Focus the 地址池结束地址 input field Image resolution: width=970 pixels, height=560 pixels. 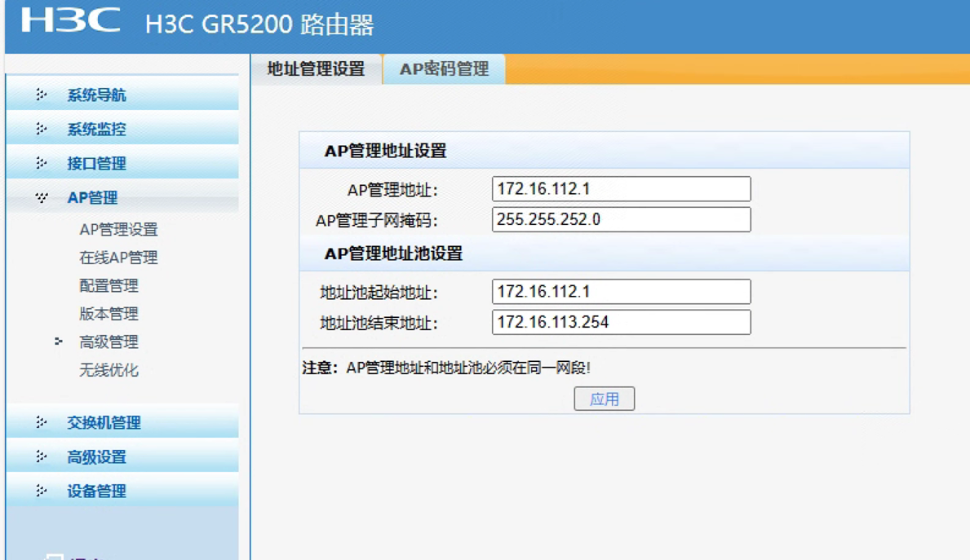tap(621, 322)
